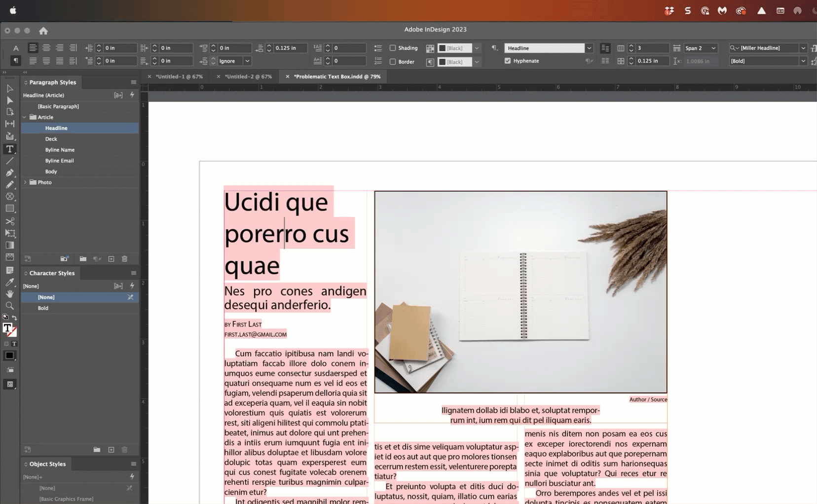Toggle align center paragraph button
Screen dimensions: 817x504
[46, 48]
